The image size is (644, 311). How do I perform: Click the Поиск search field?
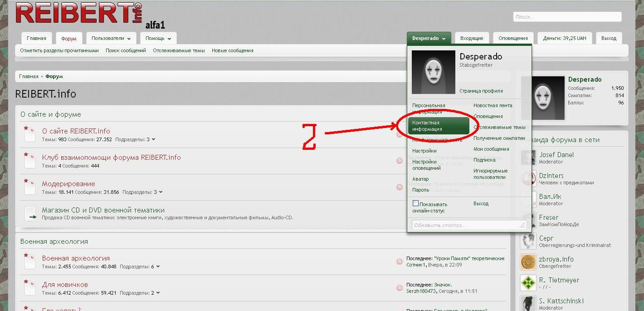[x=567, y=17]
